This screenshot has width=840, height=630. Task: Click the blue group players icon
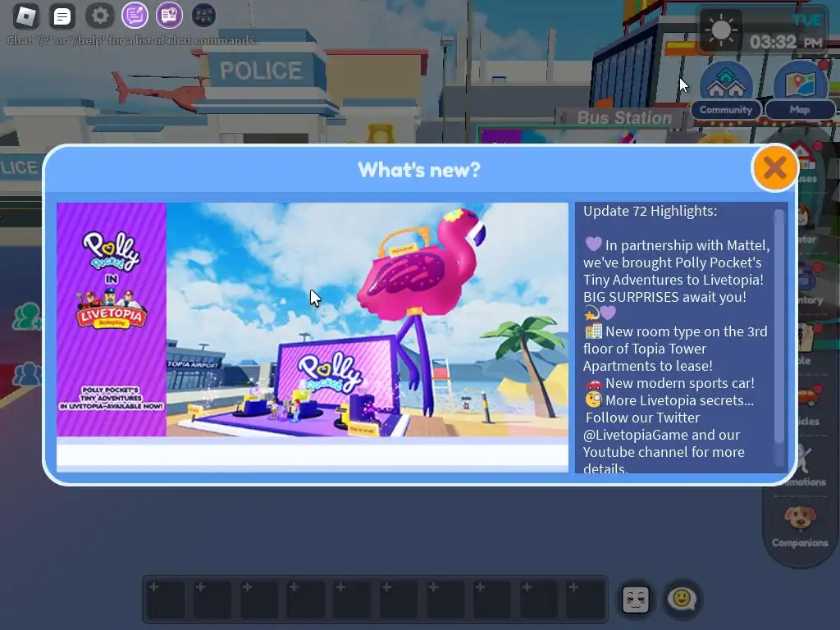click(28, 374)
